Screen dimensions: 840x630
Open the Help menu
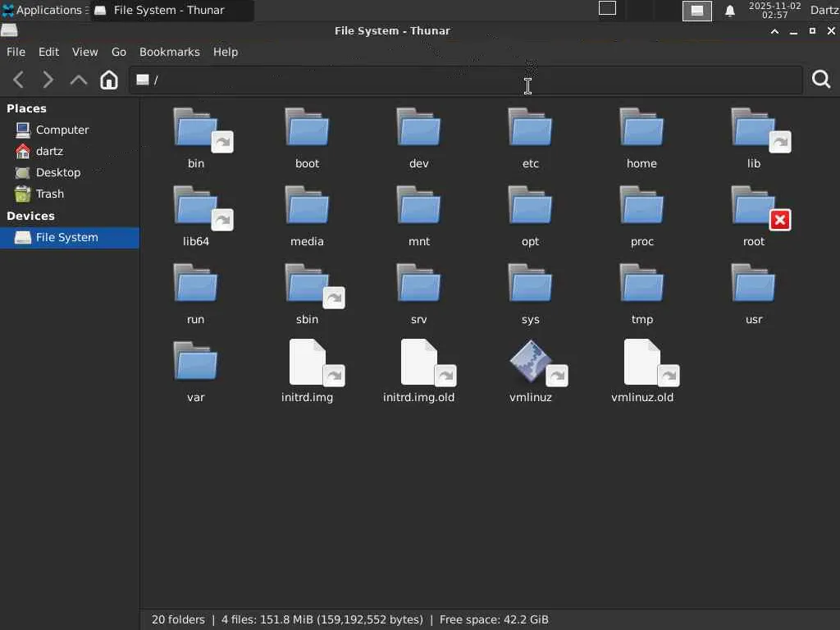(226, 52)
